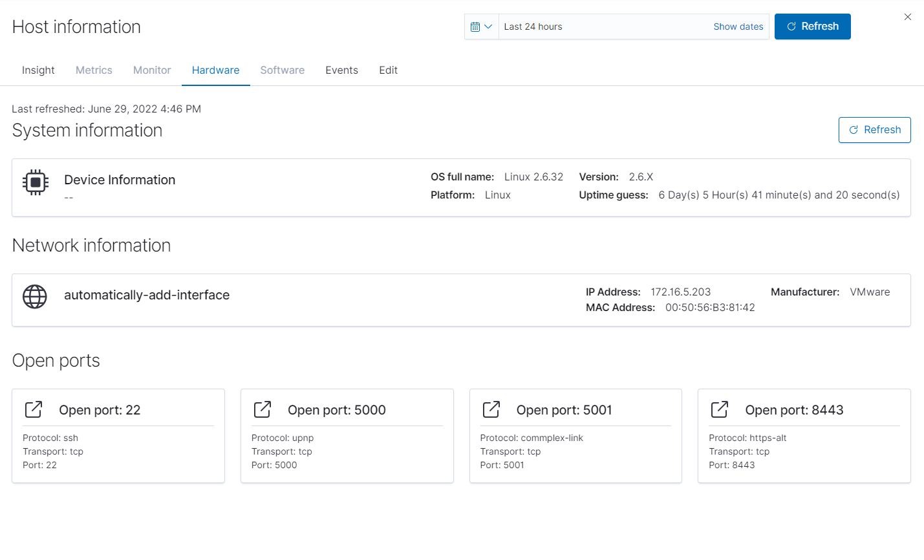The image size is (924, 560).
Task: Click the Open port: 5001 card title
Action: point(564,410)
